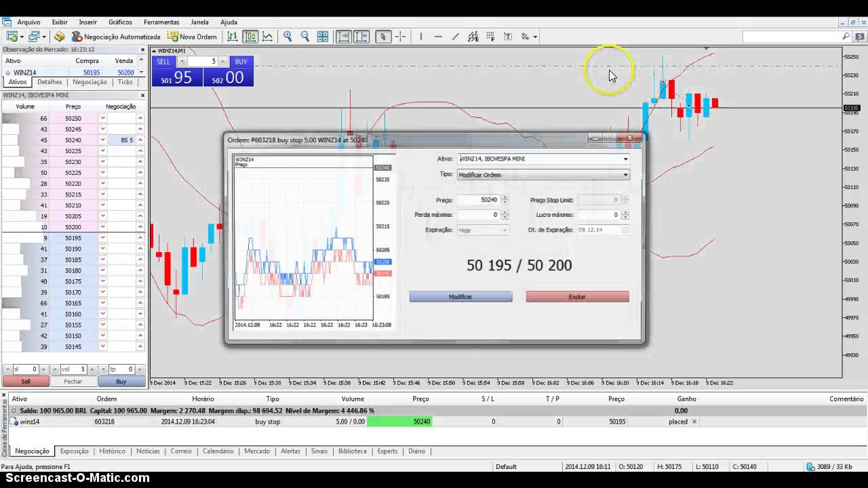Switch chart to bar chart mode
Screen dimensions: 868x488
(x=233, y=37)
